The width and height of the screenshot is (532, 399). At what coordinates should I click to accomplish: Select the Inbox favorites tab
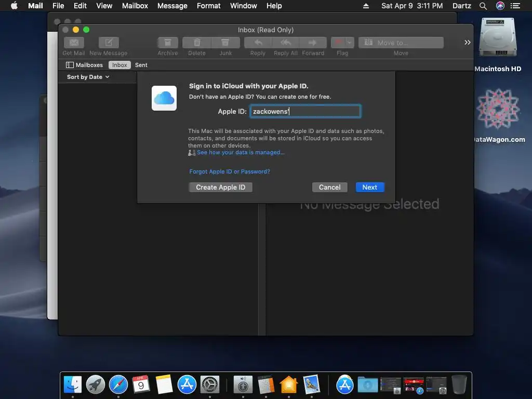119,65
